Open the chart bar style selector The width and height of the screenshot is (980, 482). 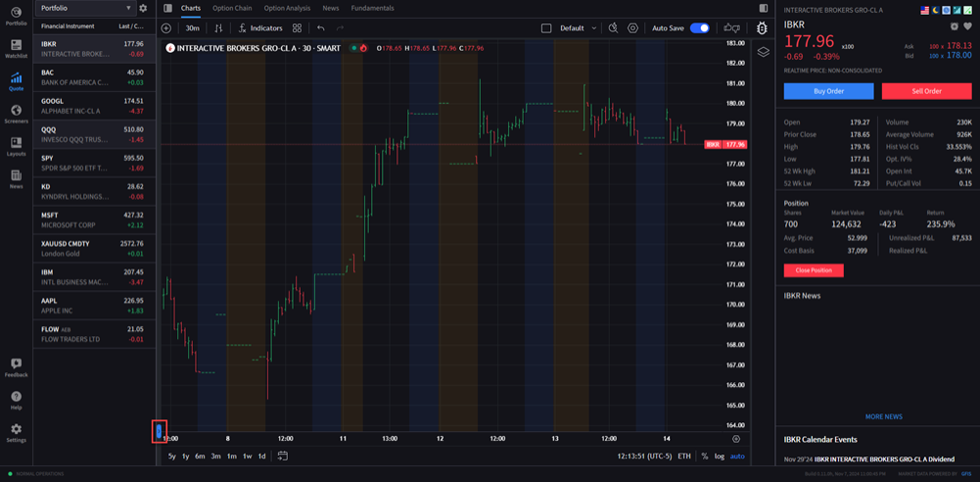tap(218, 28)
